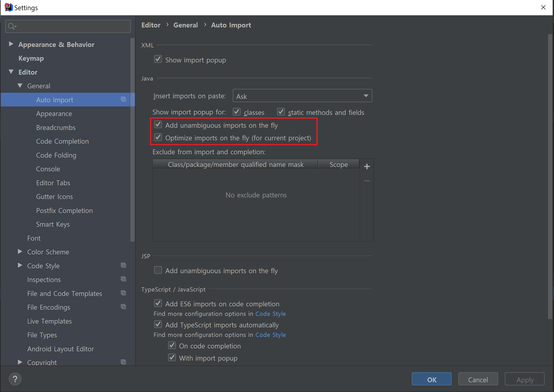
Task: Click the plus icon to add exclude pattern
Action: (367, 166)
